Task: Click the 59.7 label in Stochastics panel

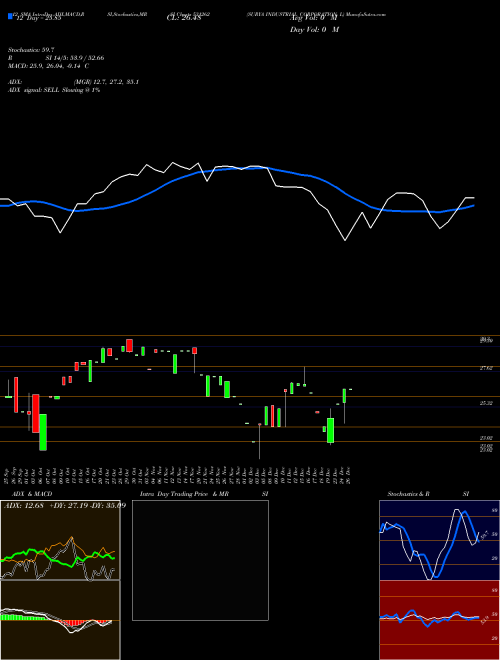Action: coord(483,535)
